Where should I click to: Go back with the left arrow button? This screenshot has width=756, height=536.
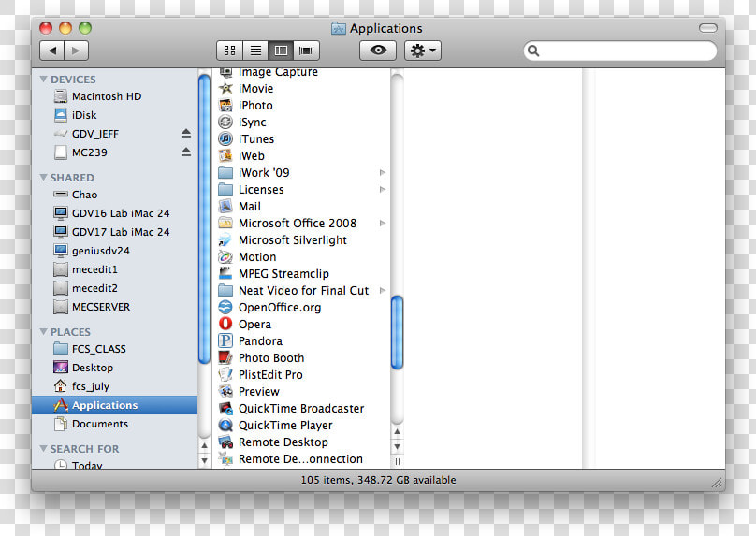[52, 51]
